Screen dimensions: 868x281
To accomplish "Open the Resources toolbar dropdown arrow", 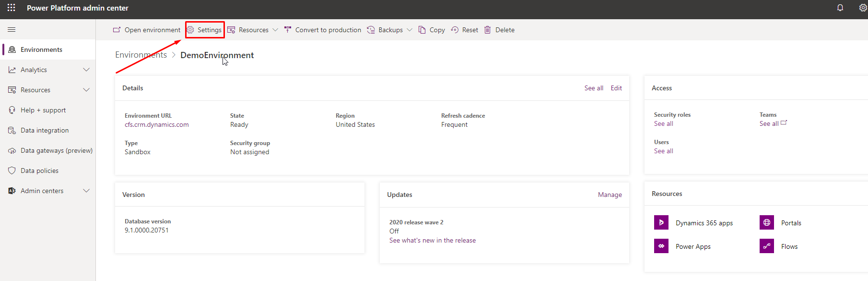I will (275, 30).
